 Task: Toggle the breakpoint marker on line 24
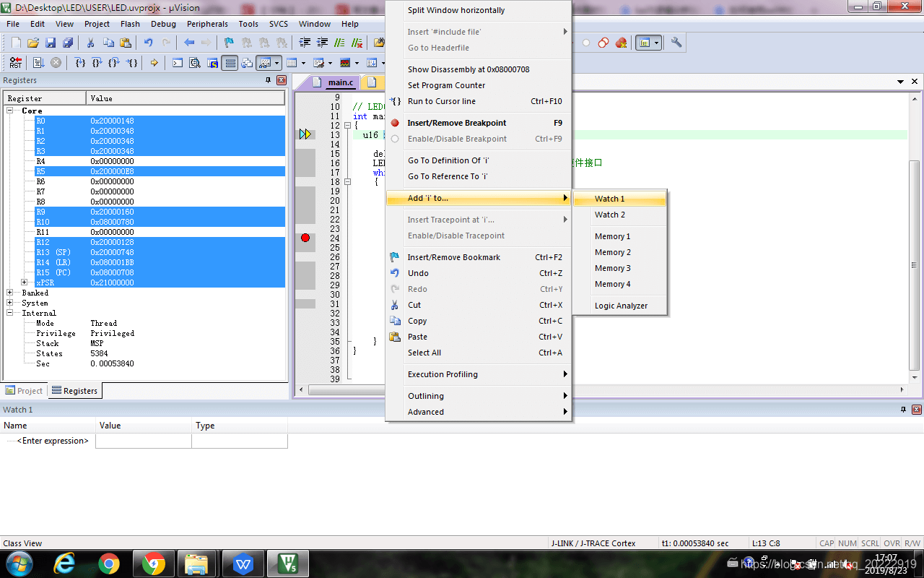click(x=305, y=238)
